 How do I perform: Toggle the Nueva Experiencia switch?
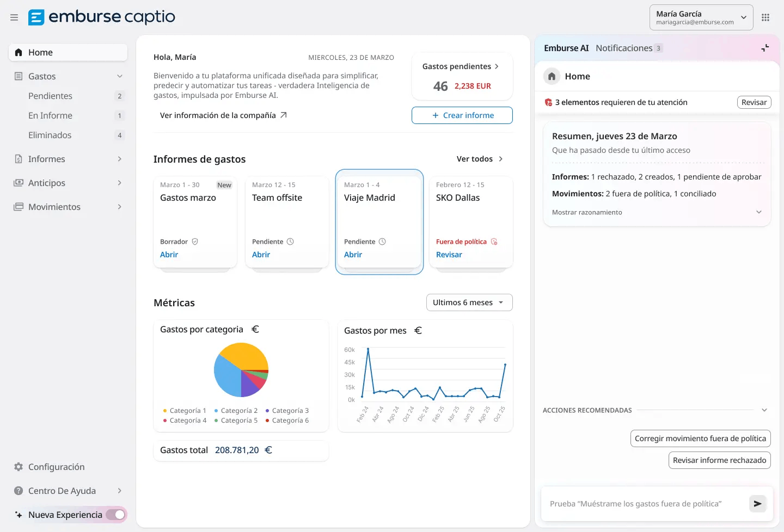coord(115,515)
